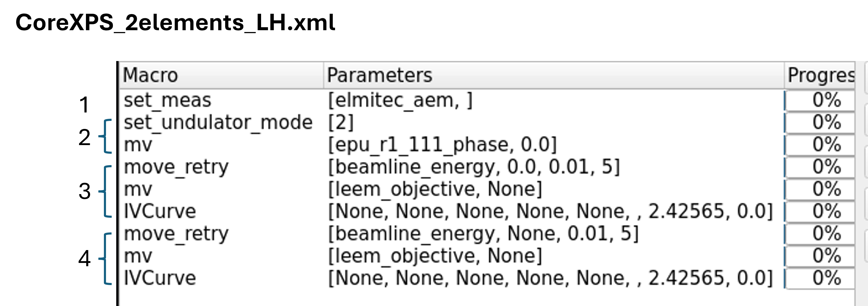Click the set_undulator_mode row progress bar

(x=820, y=122)
